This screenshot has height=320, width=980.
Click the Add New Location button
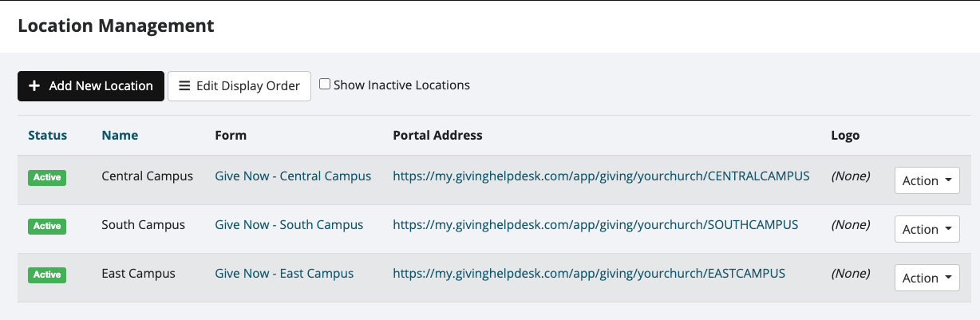coord(91,86)
